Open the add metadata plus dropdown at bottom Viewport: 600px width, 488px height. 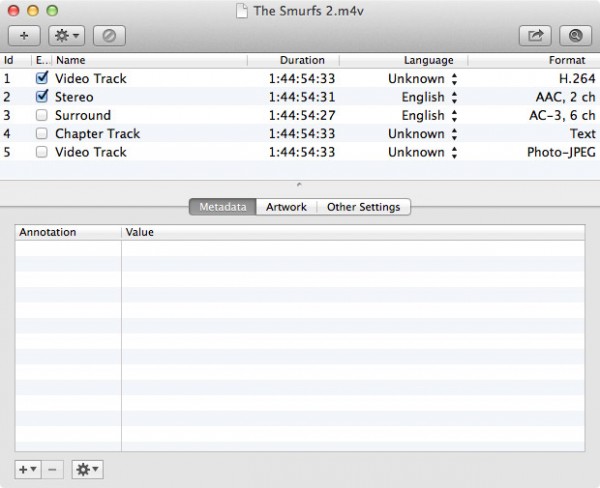click(x=28, y=469)
